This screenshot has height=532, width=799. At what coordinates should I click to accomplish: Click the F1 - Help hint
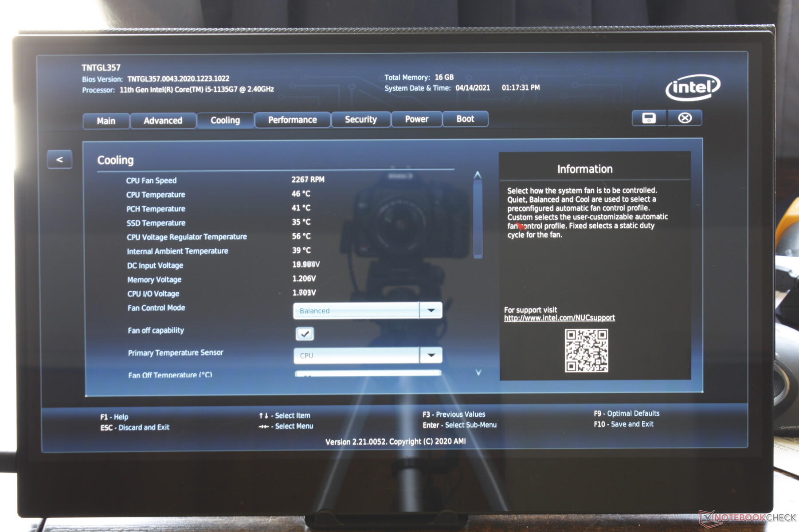114,417
